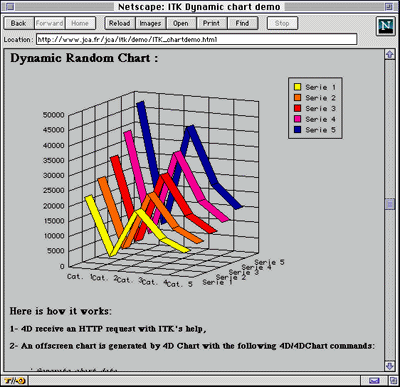Click the security key icon in status bar
Screen dimensions: 400x387
14,380
